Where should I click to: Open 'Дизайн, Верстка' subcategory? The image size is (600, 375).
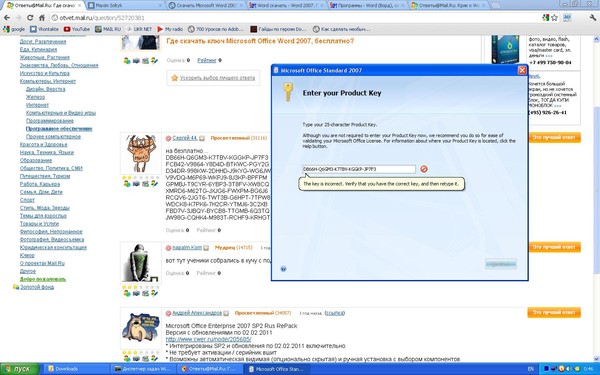[x=46, y=89]
